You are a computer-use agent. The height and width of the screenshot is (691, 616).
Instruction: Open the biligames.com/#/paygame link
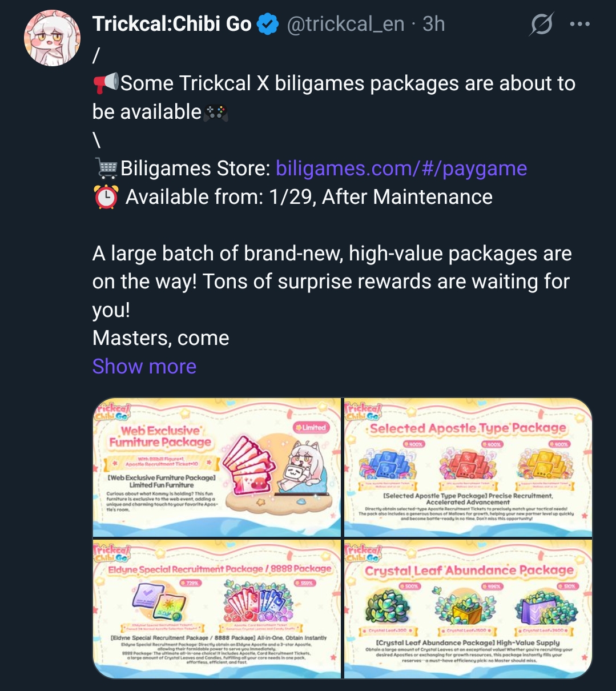coord(401,168)
